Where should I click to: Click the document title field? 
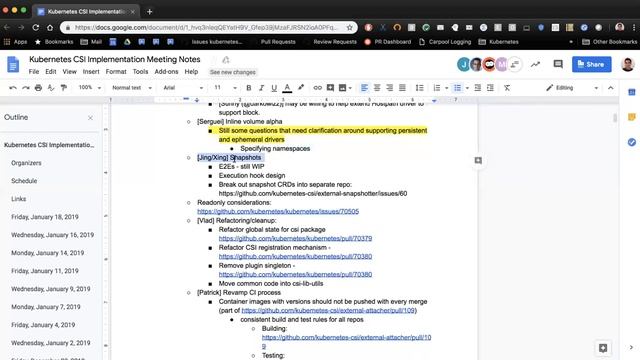click(115, 59)
